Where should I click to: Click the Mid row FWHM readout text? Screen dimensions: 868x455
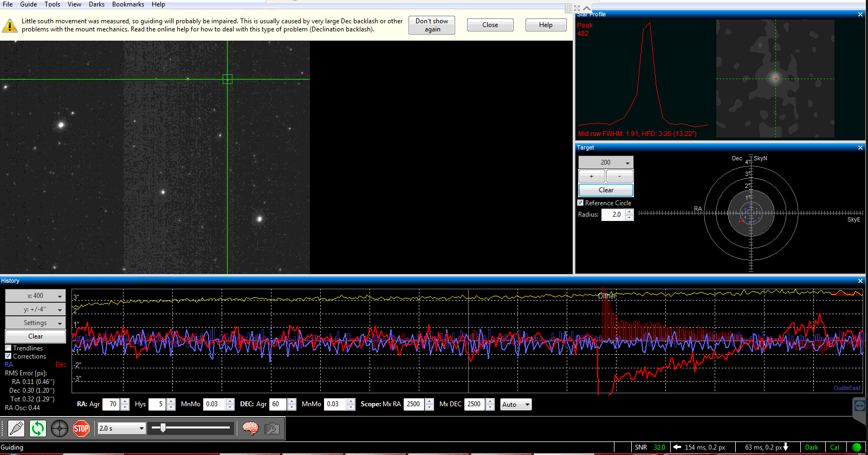(x=637, y=134)
